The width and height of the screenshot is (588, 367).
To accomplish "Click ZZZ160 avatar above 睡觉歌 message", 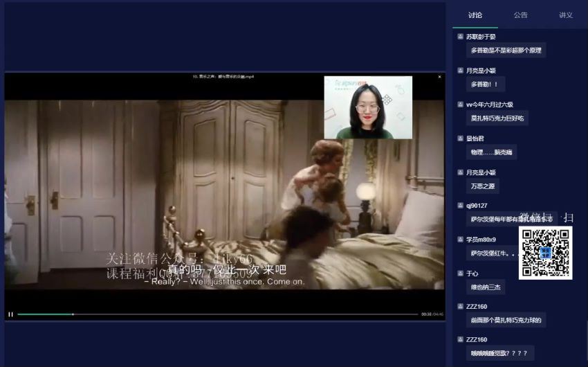I will pos(460,339).
